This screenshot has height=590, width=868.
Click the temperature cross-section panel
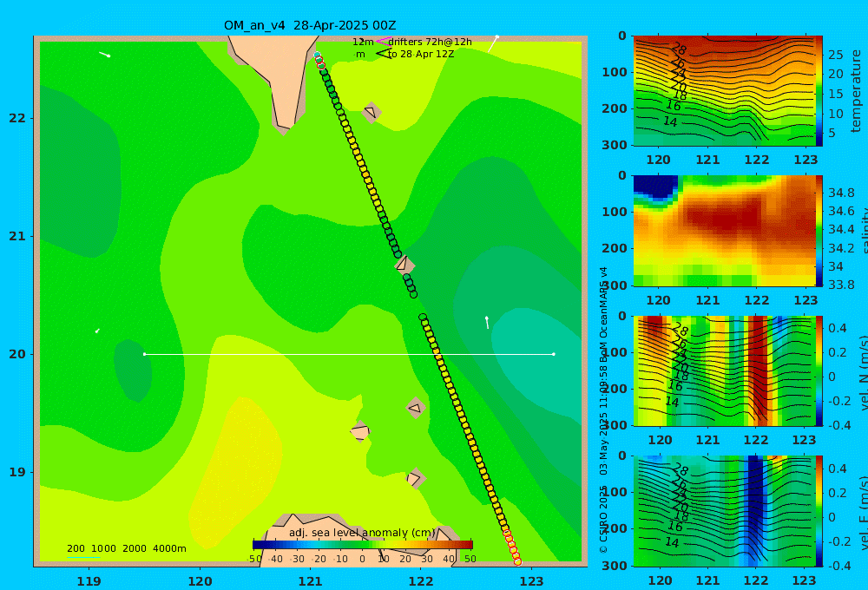click(x=724, y=91)
